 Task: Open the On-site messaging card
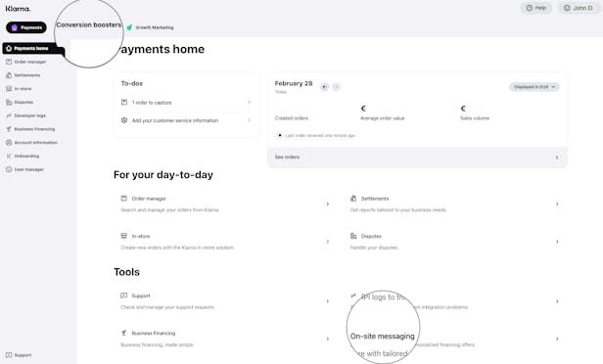(x=454, y=339)
